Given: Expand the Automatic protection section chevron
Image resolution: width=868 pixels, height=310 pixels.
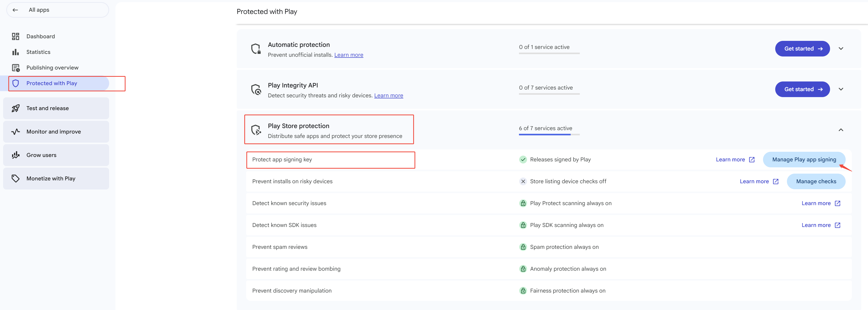Looking at the screenshot, I should (x=841, y=49).
